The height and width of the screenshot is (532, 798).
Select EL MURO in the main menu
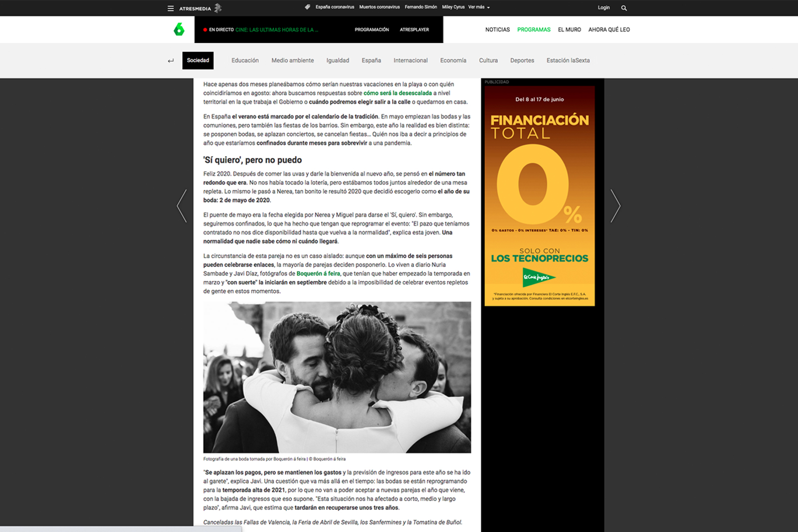click(570, 30)
